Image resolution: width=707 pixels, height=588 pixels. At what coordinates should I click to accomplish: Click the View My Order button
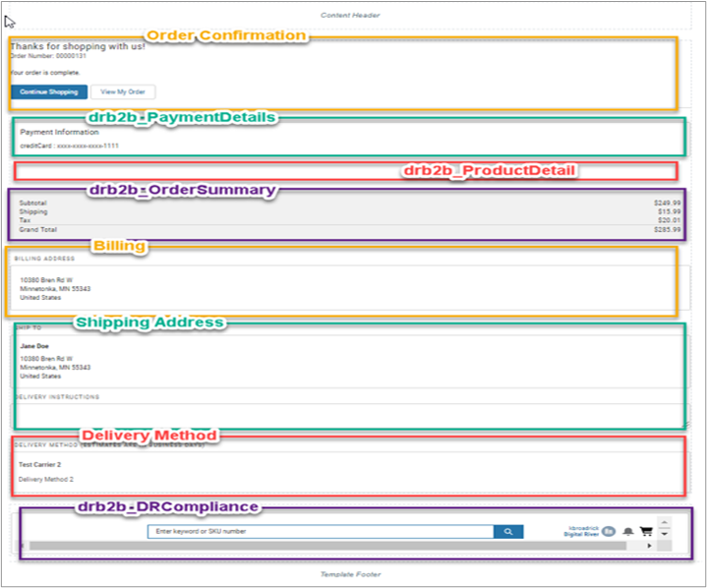(123, 91)
